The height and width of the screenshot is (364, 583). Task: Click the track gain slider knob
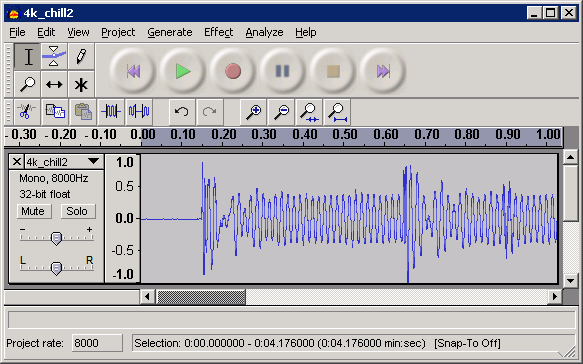pyautogui.click(x=56, y=238)
